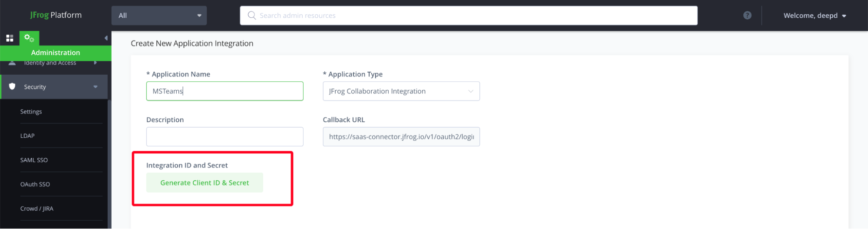Click the Security shield icon
This screenshot has width=868, height=229.
(12, 86)
